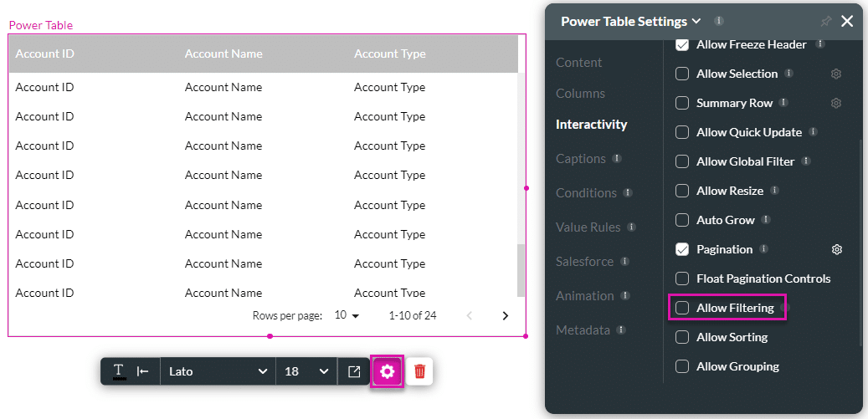868x419 pixels.
Task: Enable Auto Grow checkbox
Action: pyautogui.click(x=682, y=220)
